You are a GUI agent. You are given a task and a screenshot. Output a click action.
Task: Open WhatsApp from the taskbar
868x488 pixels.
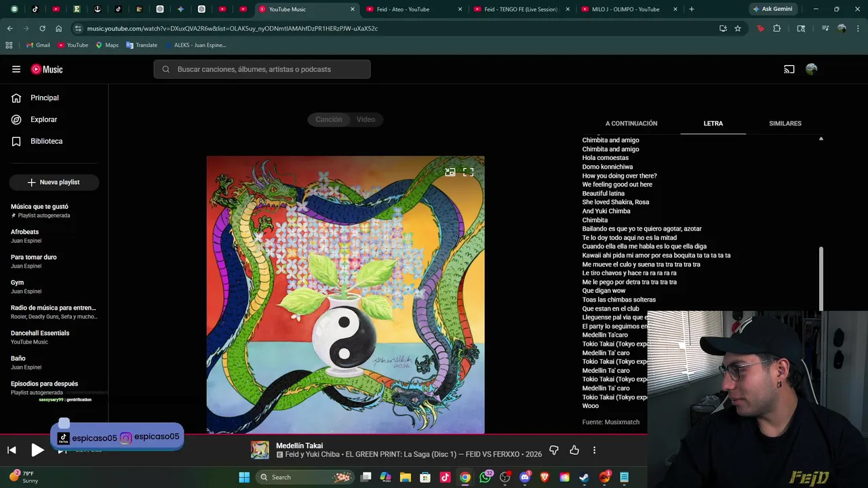(485, 477)
